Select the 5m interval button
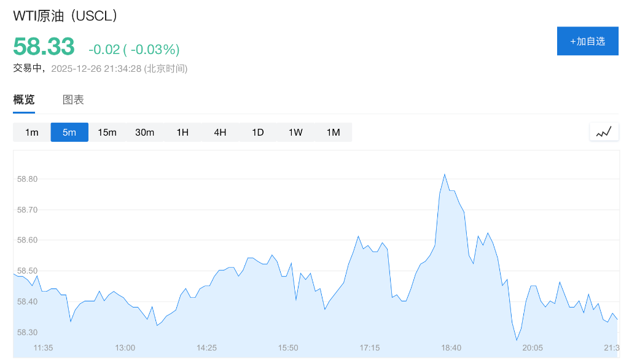629x364 pixels. point(69,133)
